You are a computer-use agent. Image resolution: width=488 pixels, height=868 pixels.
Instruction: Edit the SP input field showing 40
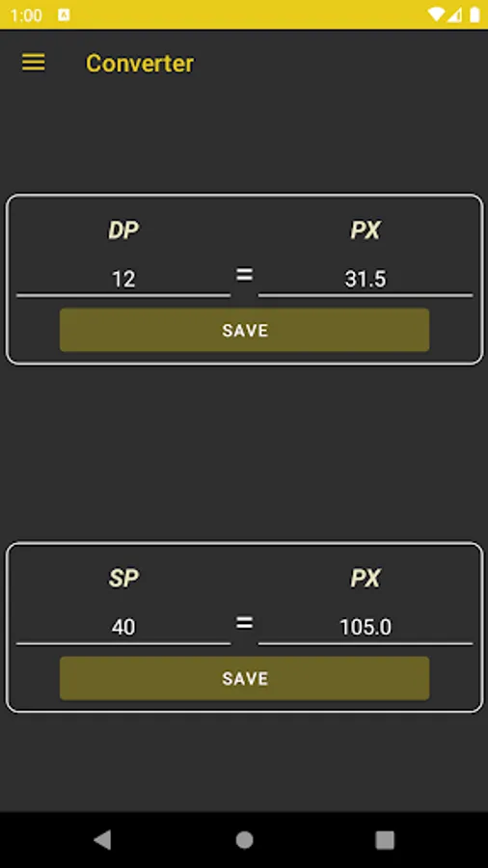pyautogui.click(x=123, y=628)
